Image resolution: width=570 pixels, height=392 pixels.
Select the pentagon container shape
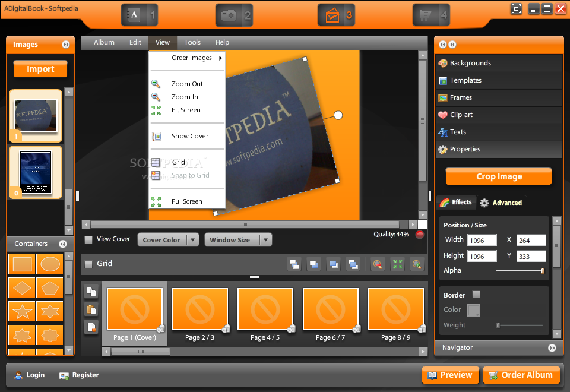50,288
